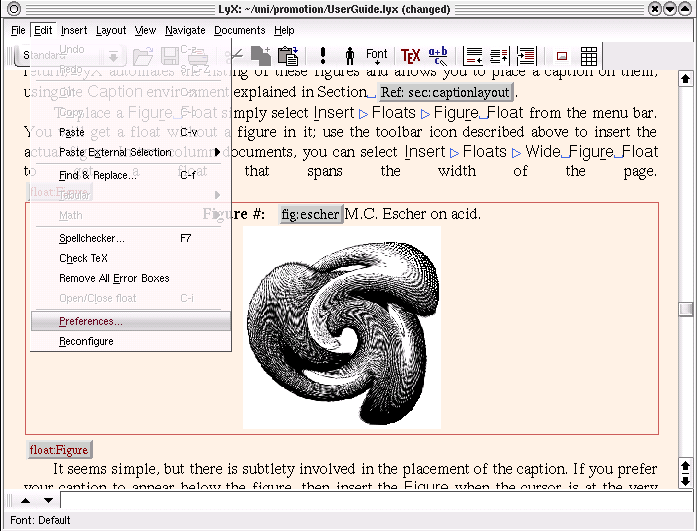Click the bottom float:Figure collapse button
This screenshot has width=697, height=531.
pyautogui.click(x=60, y=450)
